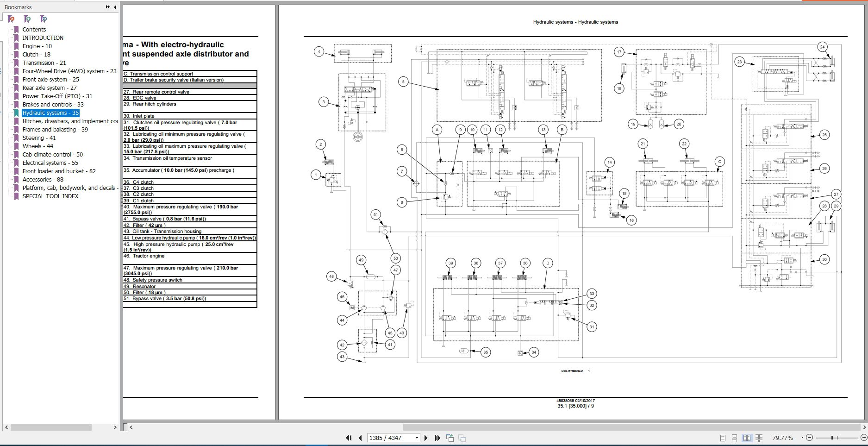This screenshot has height=446, width=868.
Task: Jump to the last page
Action: (x=437, y=437)
